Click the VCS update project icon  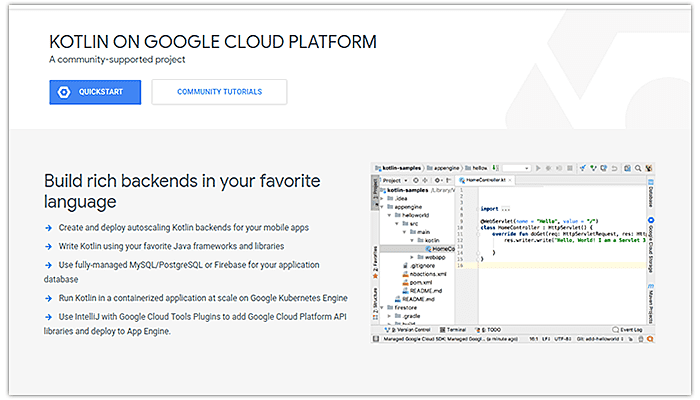583,168
